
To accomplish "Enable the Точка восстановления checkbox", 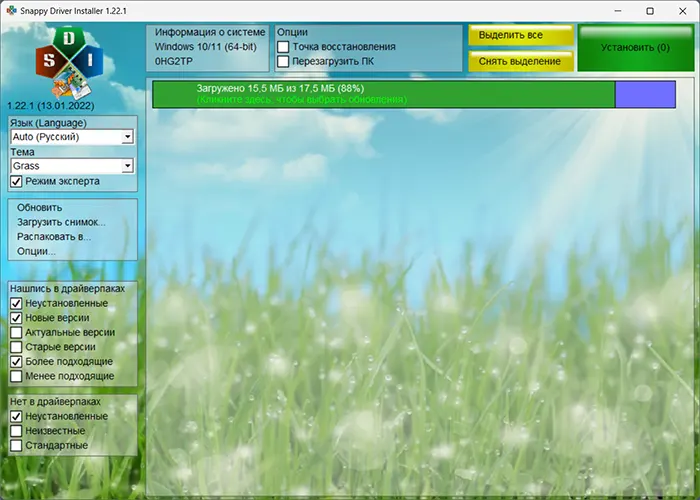I will point(283,47).
